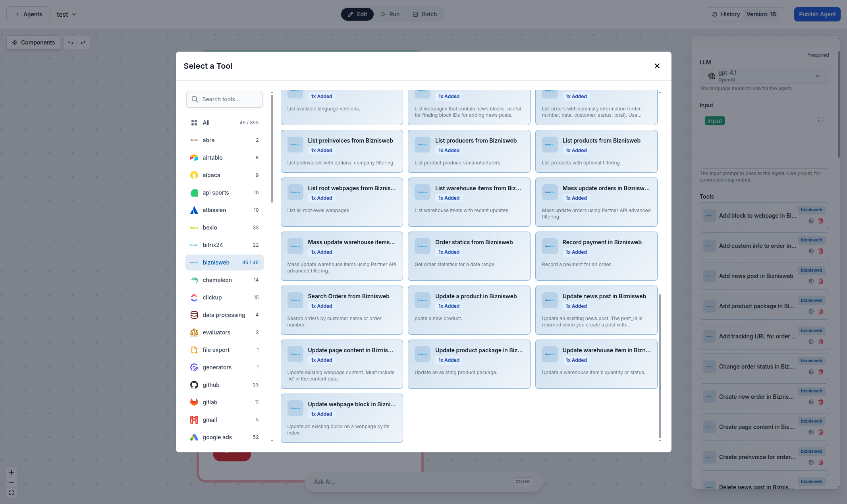847x504 pixels.
Task: Select the Atlassian integration icon
Action: (x=194, y=210)
